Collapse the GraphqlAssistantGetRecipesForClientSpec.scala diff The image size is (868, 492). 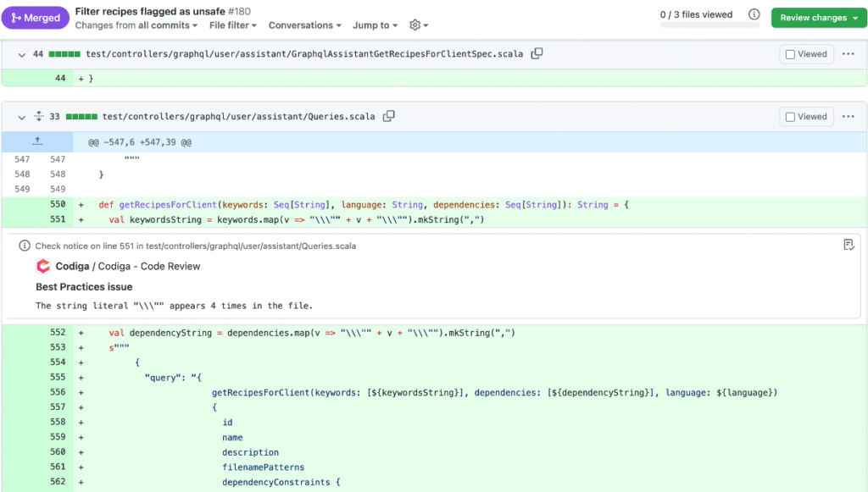click(21, 54)
